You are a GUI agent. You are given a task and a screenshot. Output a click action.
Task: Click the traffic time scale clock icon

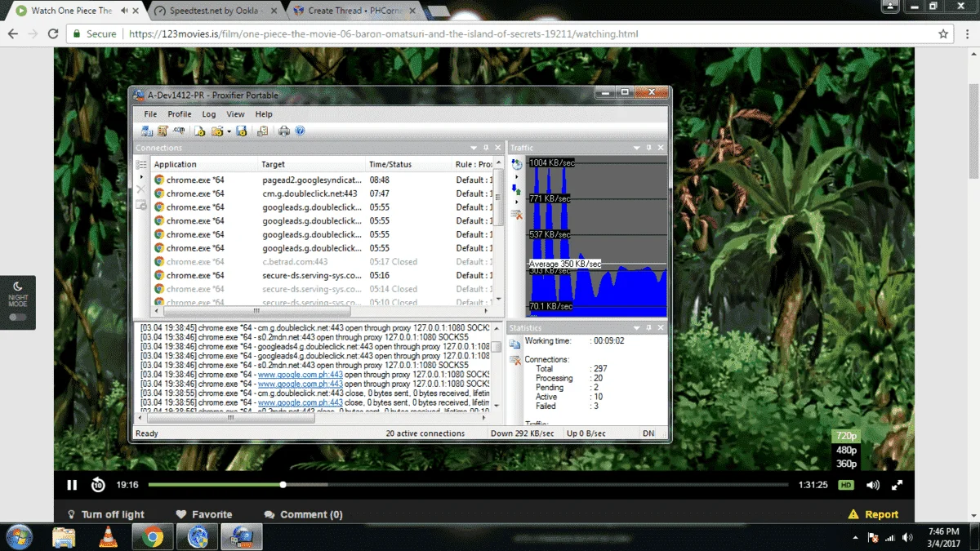516,164
